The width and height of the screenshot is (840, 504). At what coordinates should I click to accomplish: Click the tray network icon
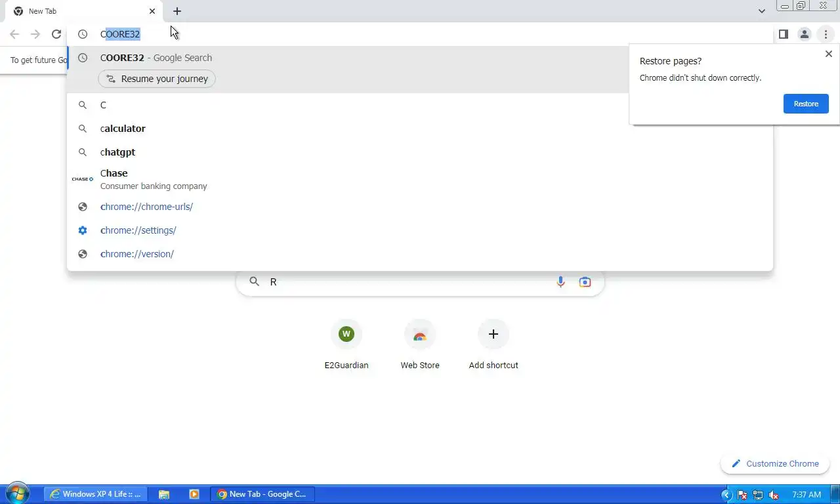pos(758,495)
